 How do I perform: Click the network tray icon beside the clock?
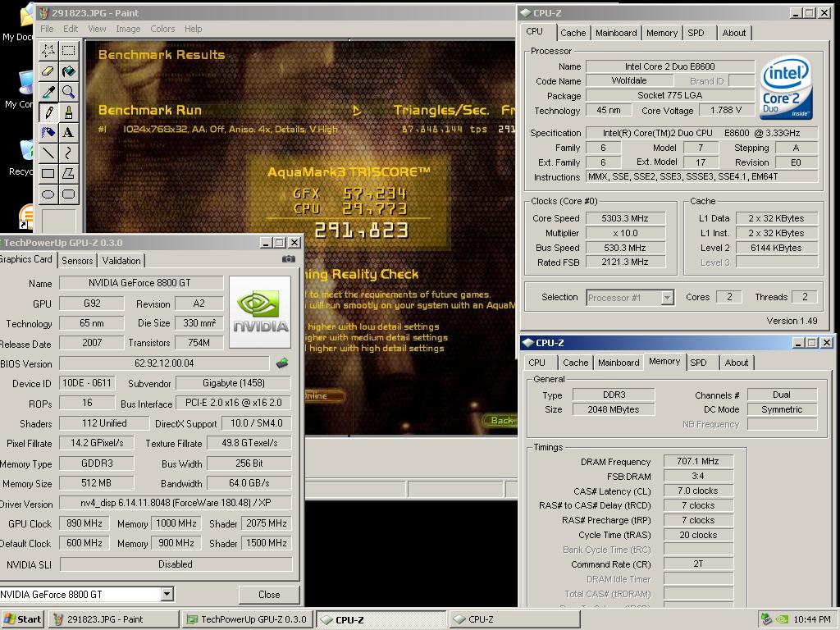767,619
